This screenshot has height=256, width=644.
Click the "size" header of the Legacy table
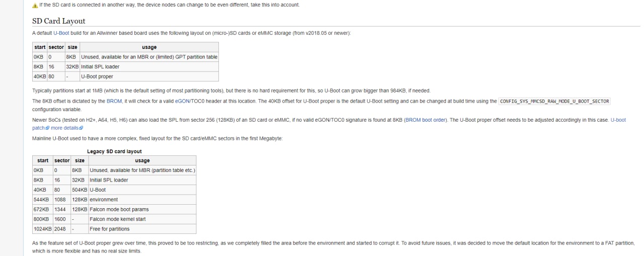click(79, 160)
